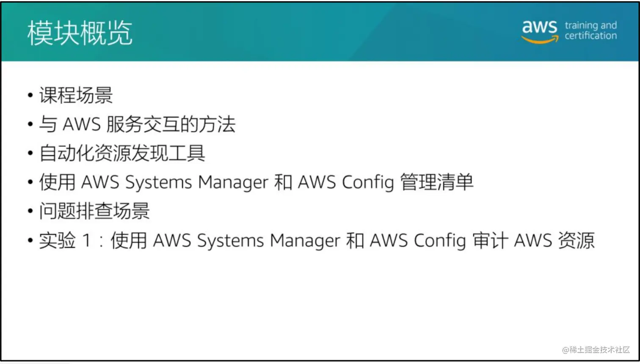
Task: Click the bullet dot before 问题排查场景
Action: click(30, 211)
